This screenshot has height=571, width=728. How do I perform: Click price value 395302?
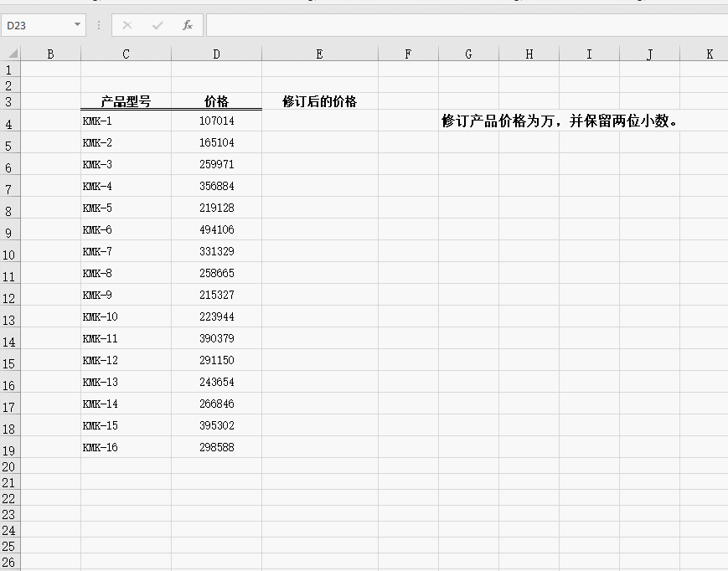[216, 426]
